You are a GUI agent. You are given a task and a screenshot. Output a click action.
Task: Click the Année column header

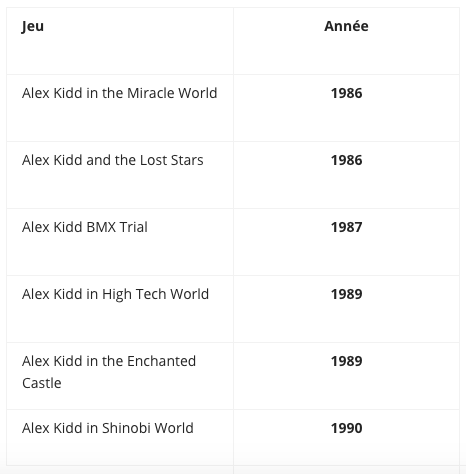coord(346,26)
